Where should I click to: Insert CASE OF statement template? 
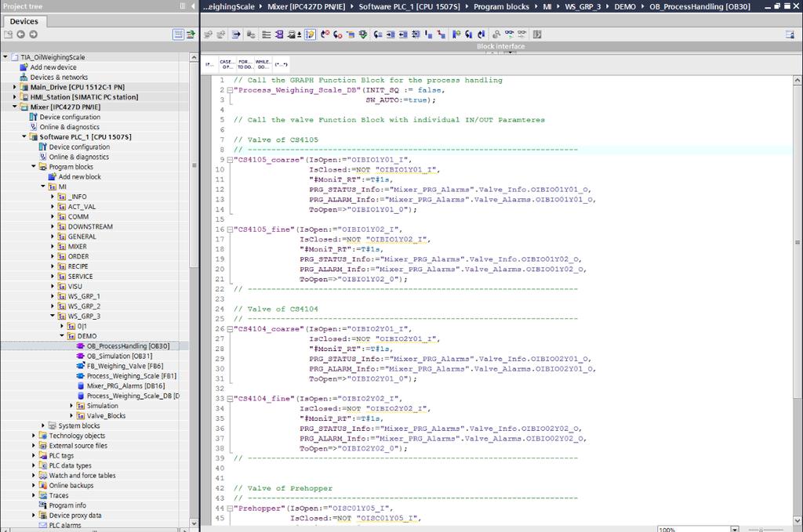pos(227,64)
